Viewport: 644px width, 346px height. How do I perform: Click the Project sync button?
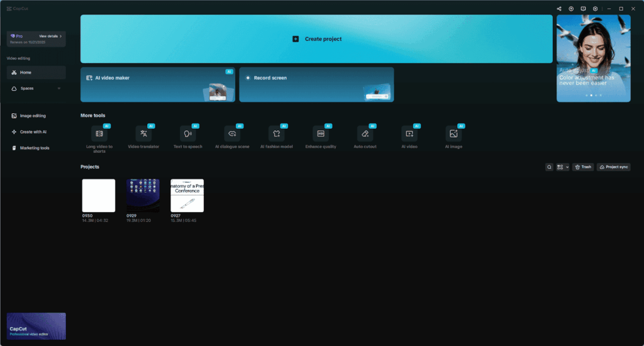(x=614, y=167)
